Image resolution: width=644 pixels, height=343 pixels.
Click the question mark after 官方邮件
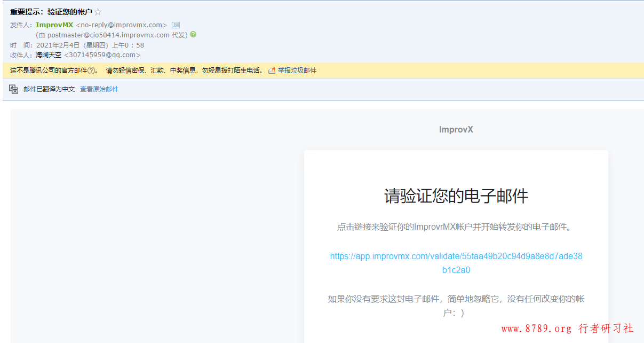(91, 71)
